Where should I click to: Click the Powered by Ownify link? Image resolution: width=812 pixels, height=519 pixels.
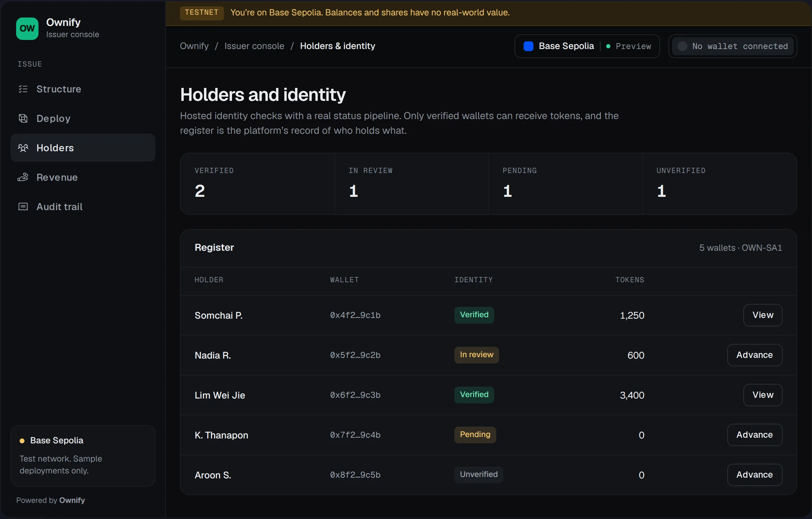coord(50,500)
